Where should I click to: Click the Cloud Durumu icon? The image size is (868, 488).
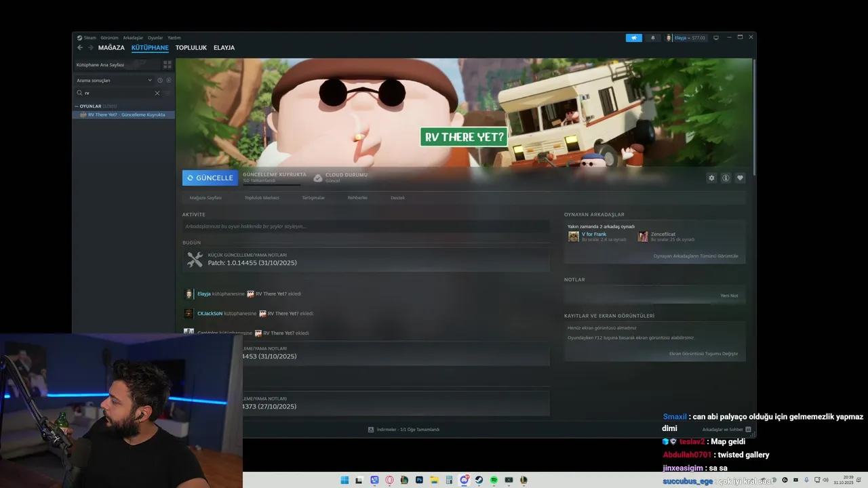coord(318,178)
